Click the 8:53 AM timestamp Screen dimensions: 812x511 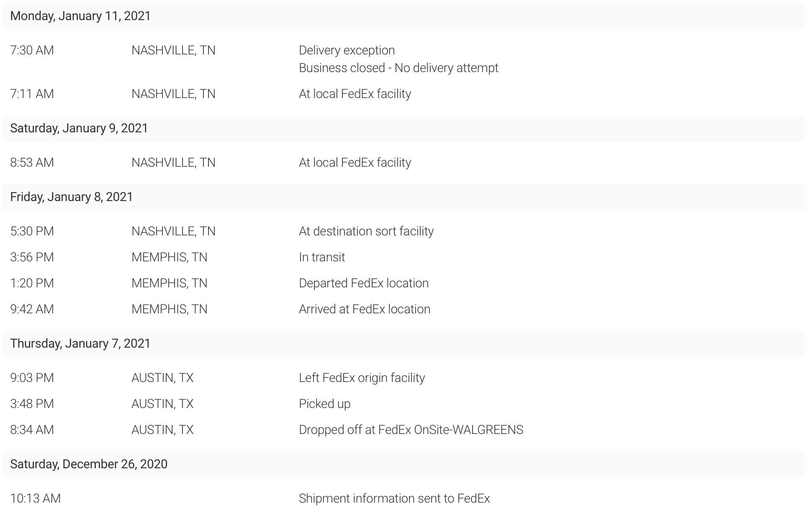[x=32, y=163]
